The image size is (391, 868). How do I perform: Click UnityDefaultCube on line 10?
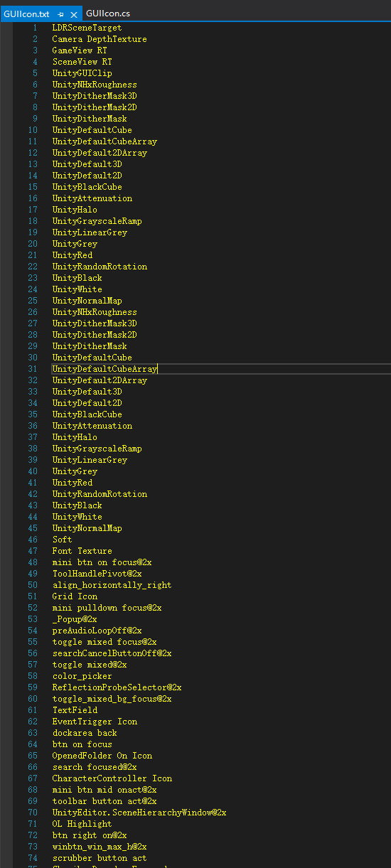coord(92,130)
